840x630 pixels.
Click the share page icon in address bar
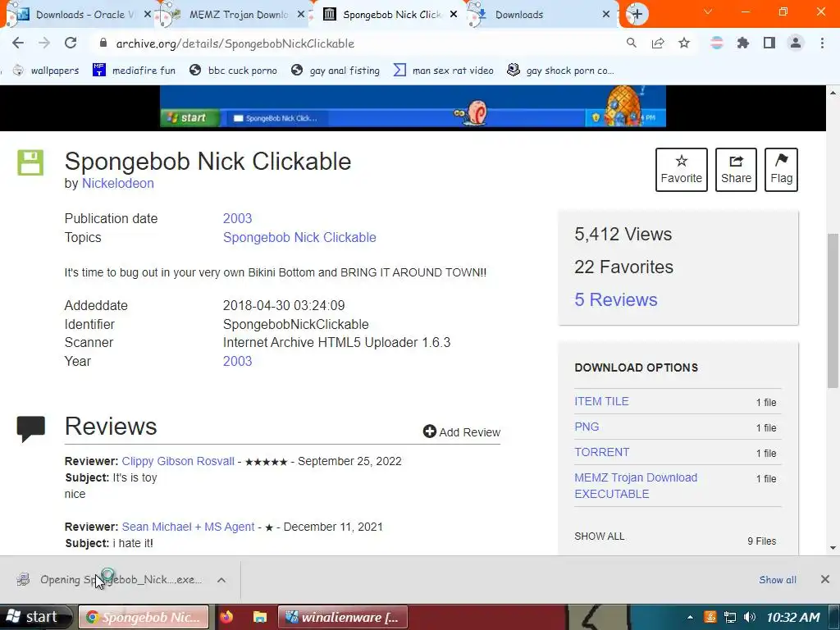coord(658,43)
